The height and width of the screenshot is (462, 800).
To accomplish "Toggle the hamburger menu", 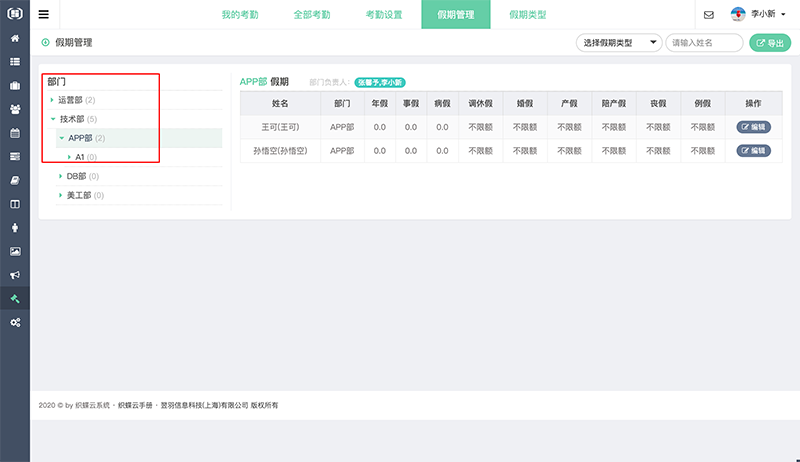I will point(44,14).
